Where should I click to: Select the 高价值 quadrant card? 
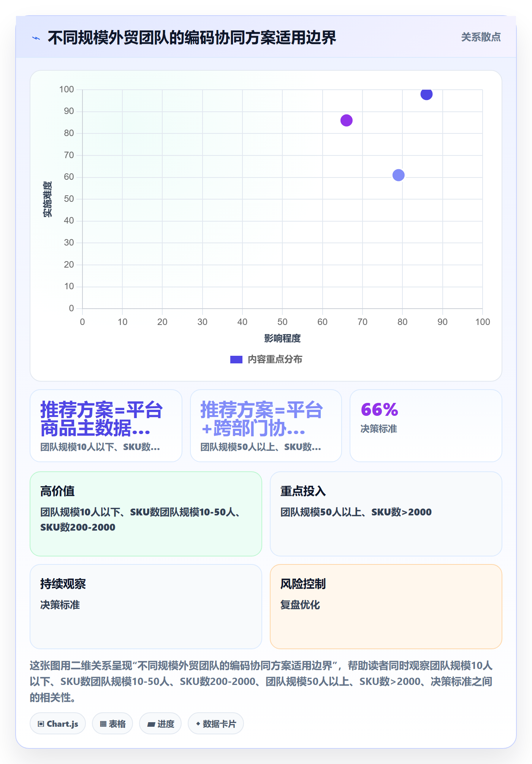point(146,514)
